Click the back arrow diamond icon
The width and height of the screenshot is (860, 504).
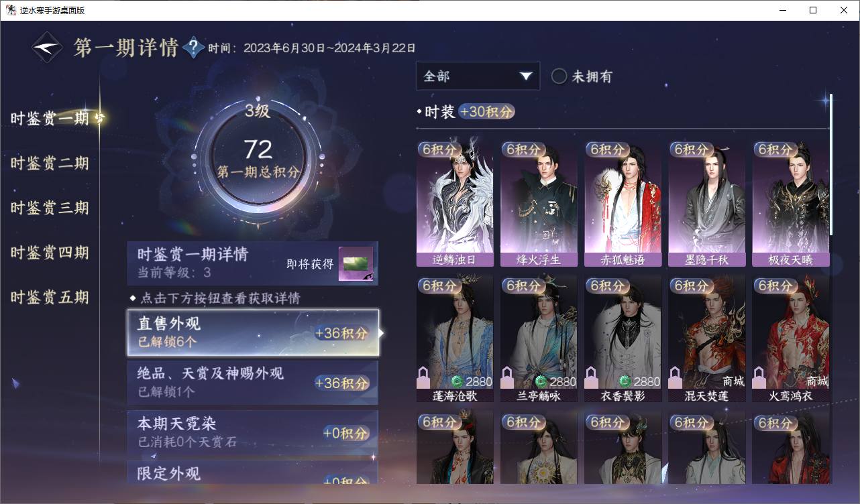[x=48, y=48]
